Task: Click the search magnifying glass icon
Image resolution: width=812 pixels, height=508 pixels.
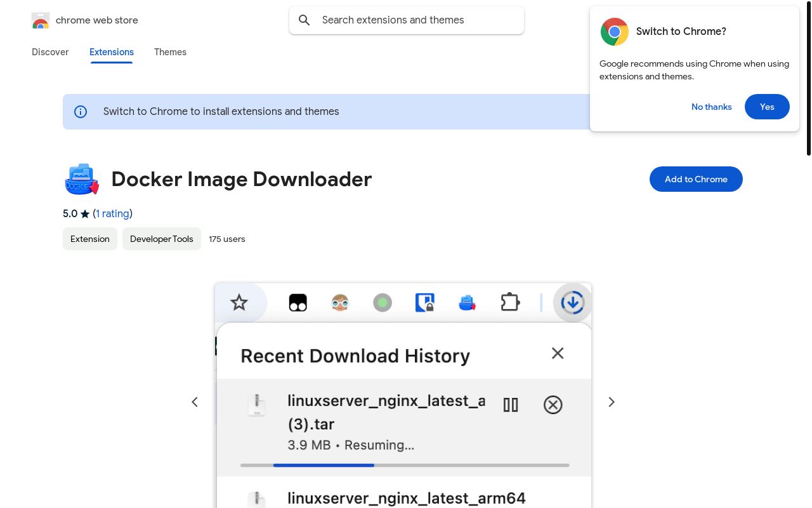Action: [x=304, y=20]
